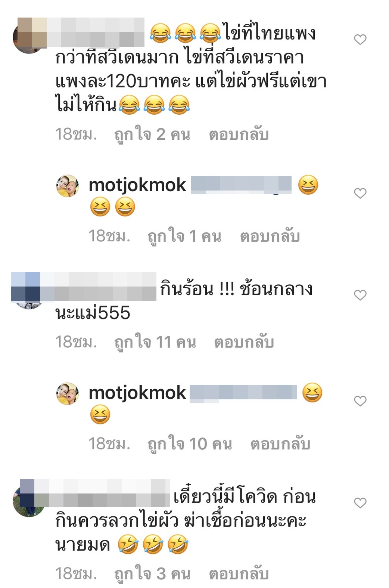Reply to motjokmok's comment with 1 like
The width and height of the screenshot is (389, 588).
point(270,236)
